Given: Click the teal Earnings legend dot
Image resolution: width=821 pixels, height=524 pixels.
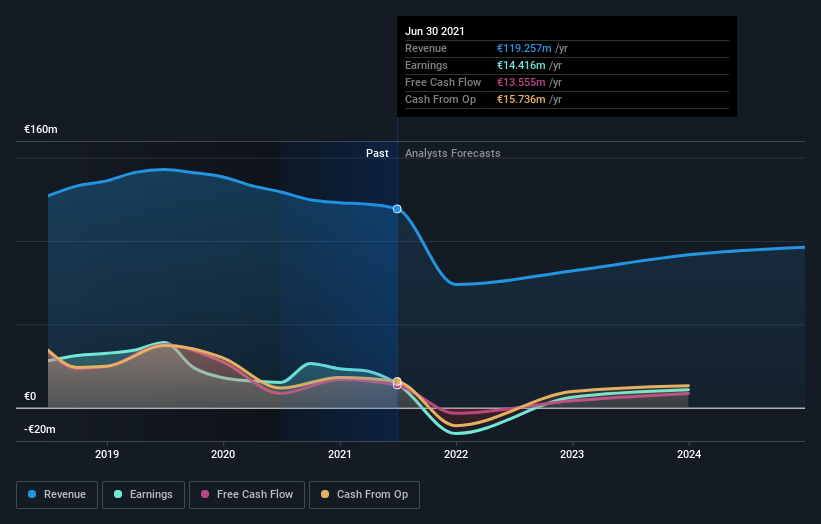Looking at the screenshot, I should click(x=118, y=494).
